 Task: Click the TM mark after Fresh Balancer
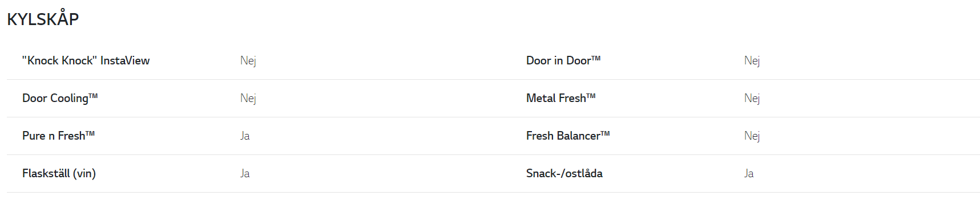[x=605, y=133]
